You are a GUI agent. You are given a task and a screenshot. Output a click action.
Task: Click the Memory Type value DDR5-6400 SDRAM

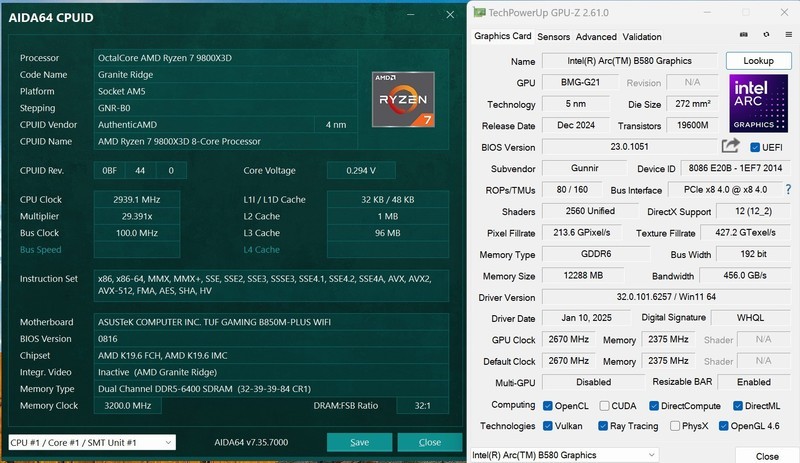(271, 389)
